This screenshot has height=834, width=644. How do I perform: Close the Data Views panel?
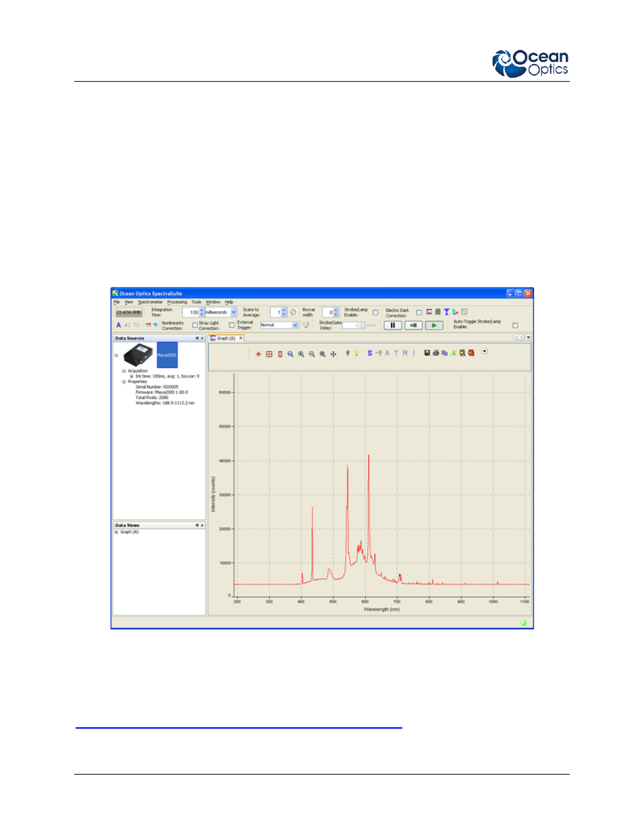[x=202, y=525]
